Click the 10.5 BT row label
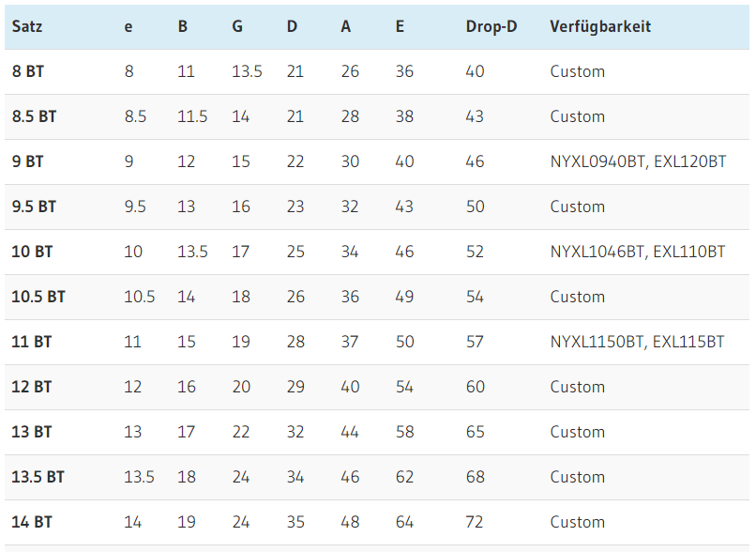 click(x=38, y=297)
